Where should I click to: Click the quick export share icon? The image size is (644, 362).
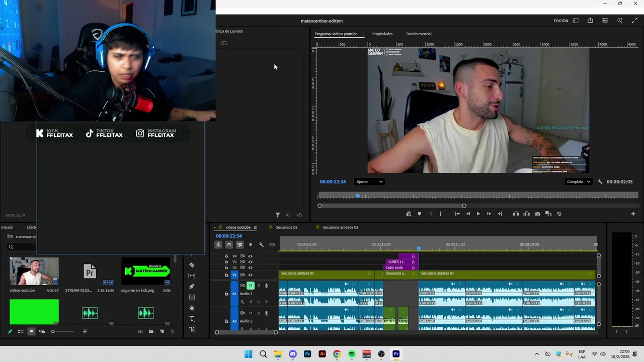(x=590, y=21)
